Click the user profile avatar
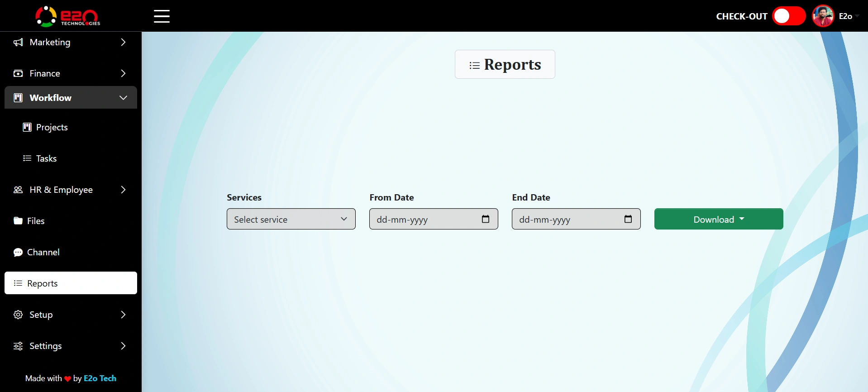Screen dimensions: 868x392 (x=823, y=16)
